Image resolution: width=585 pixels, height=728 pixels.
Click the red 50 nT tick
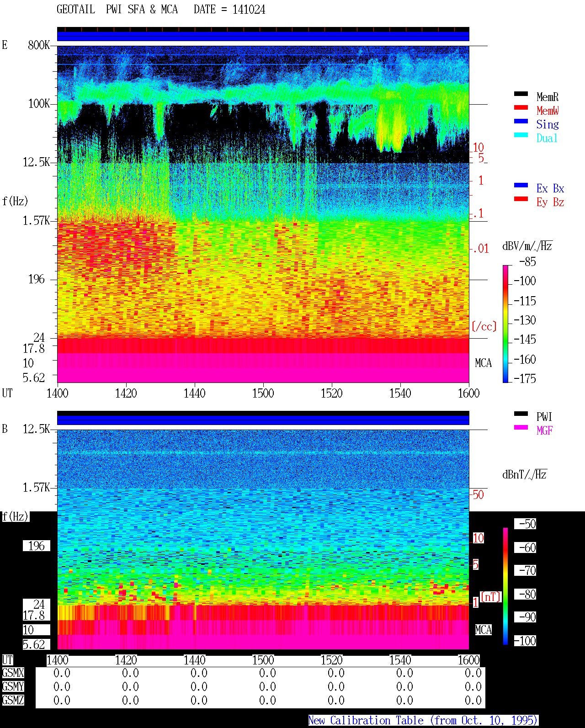coord(478,494)
